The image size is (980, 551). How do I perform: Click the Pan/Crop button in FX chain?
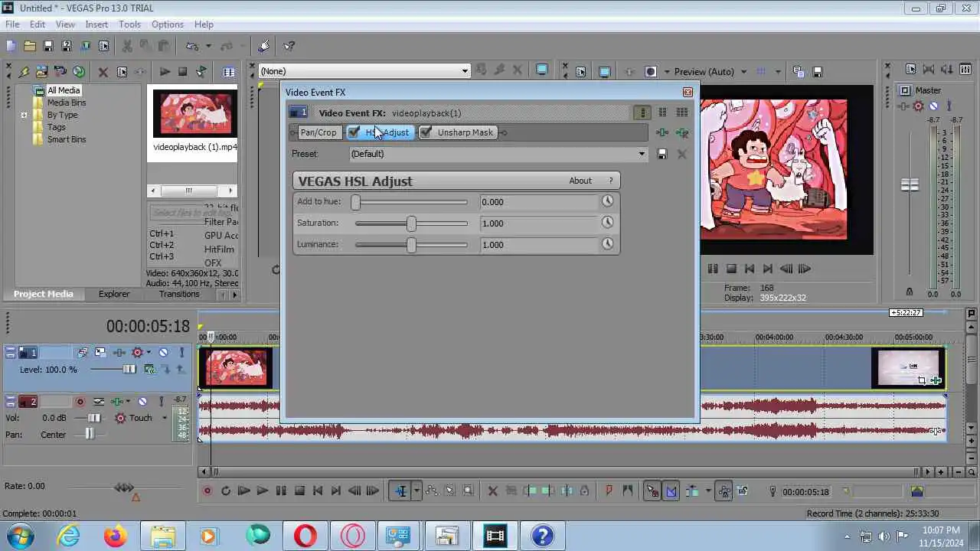318,132
